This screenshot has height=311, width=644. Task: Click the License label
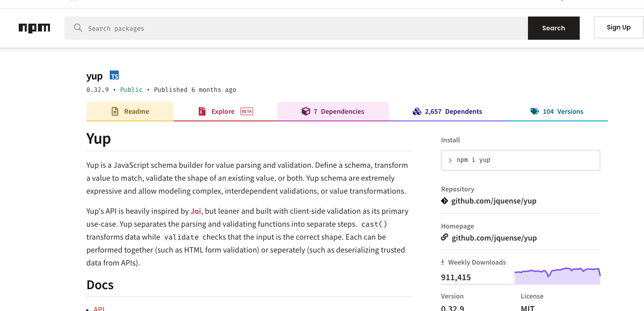pyautogui.click(x=532, y=296)
